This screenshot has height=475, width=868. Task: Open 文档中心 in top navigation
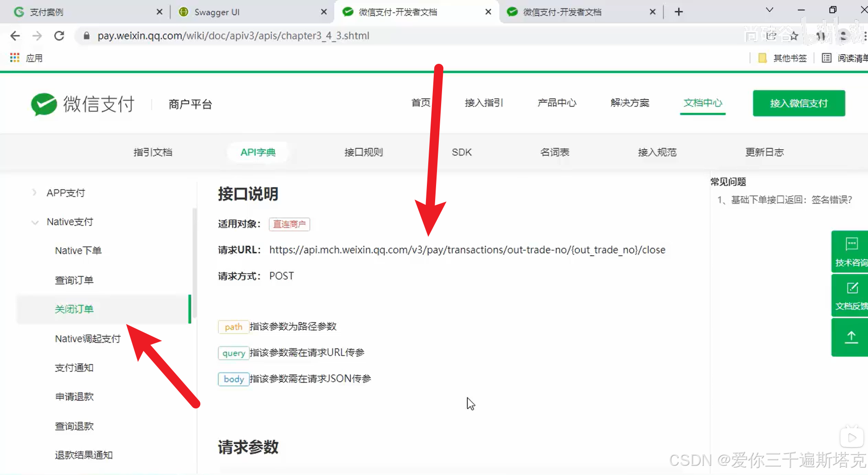coord(702,103)
